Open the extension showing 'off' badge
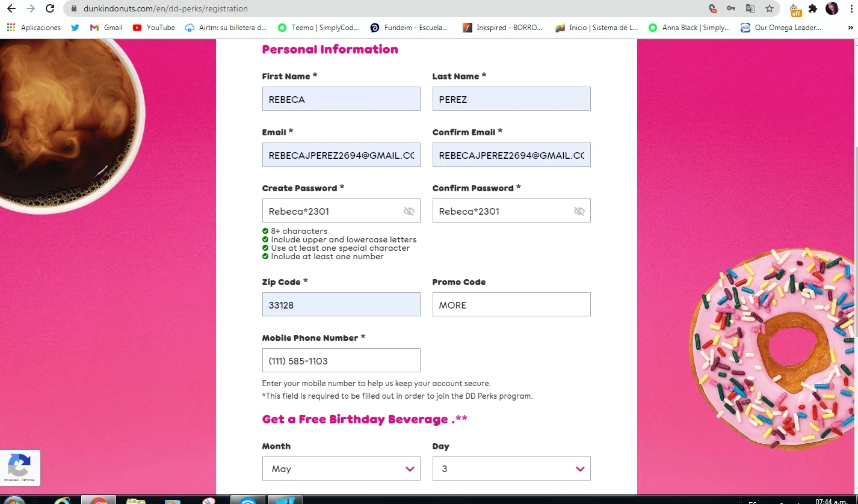This screenshot has width=858, height=504. [795, 9]
